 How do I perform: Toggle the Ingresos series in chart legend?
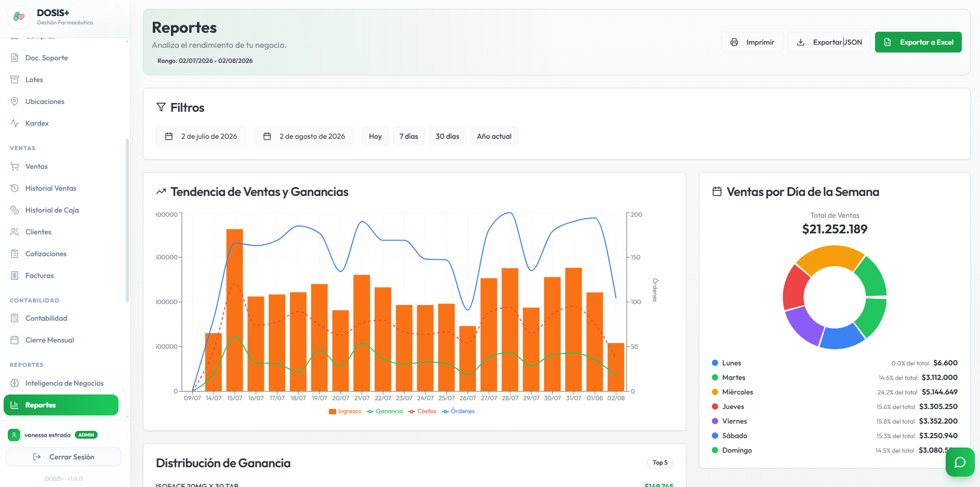(x=345, y=411)
